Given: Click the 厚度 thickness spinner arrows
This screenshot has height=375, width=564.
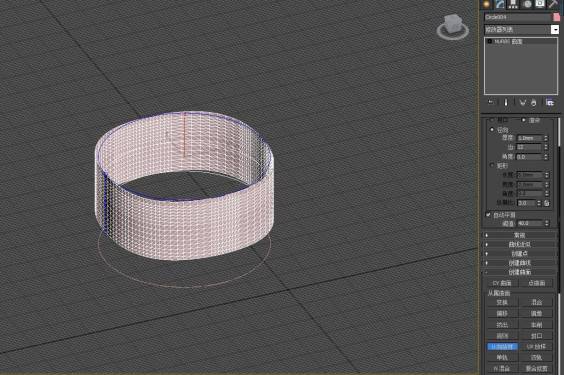Looking at the screenshot, I should pos(546,138).
